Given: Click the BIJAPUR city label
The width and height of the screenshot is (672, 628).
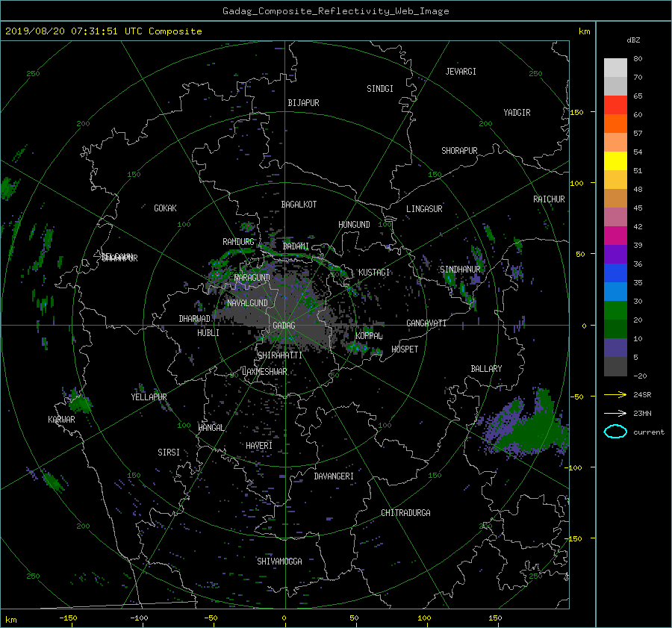Looking at the screenshot, I should tap(303, 103).
